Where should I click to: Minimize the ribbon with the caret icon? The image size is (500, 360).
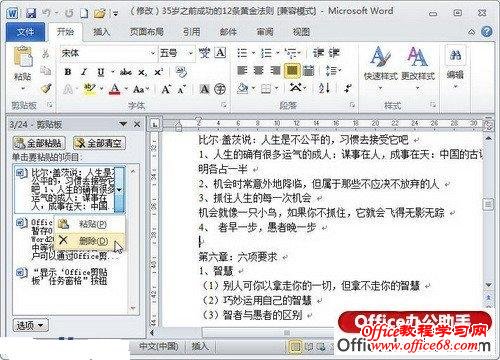[471, 32]
